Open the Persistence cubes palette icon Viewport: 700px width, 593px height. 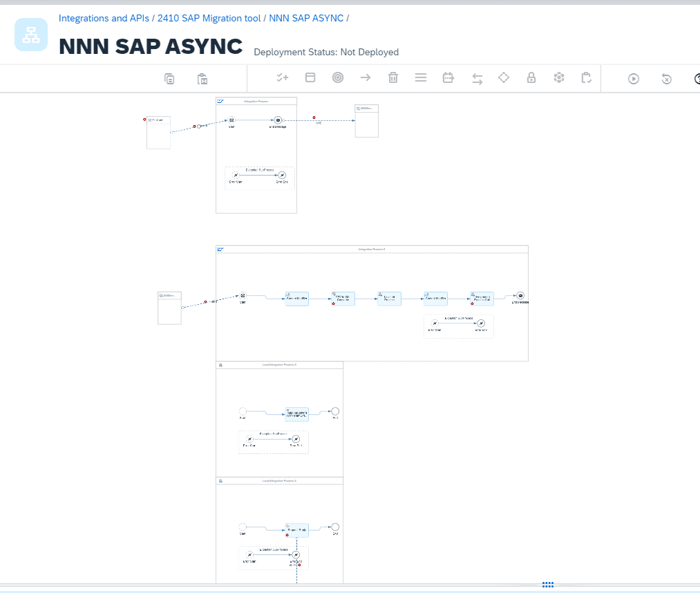tap(559, 77)
